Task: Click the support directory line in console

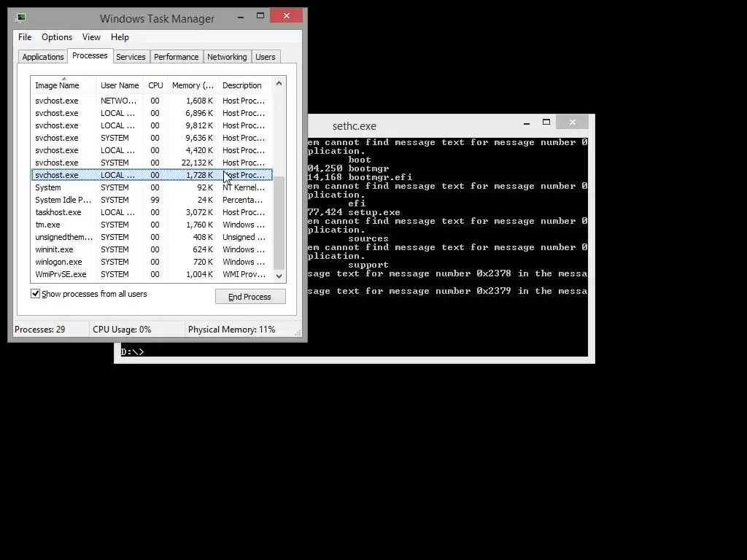Action: click(368, 265)
